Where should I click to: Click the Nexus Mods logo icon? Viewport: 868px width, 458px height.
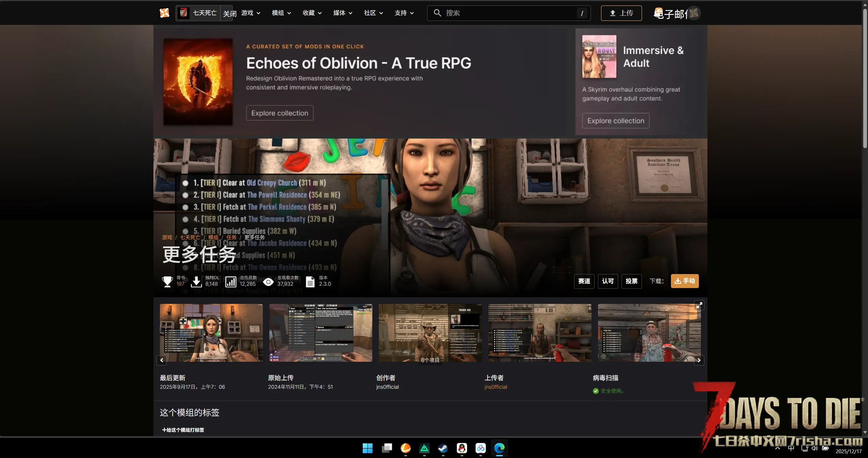(164, 13)
